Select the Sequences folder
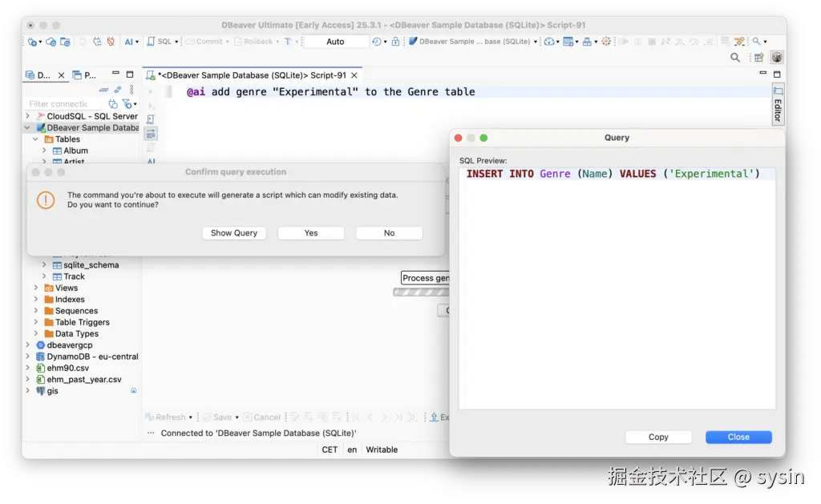 tap(76, 311)
